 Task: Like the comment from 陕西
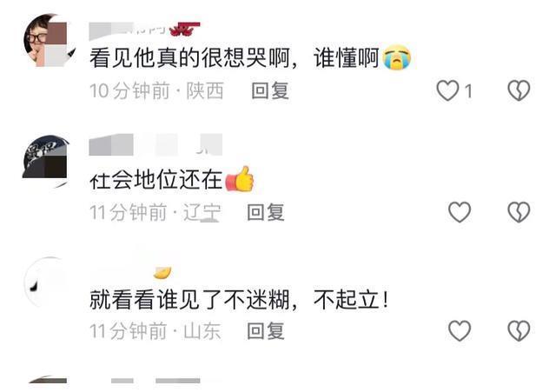[x=447, y=90]
